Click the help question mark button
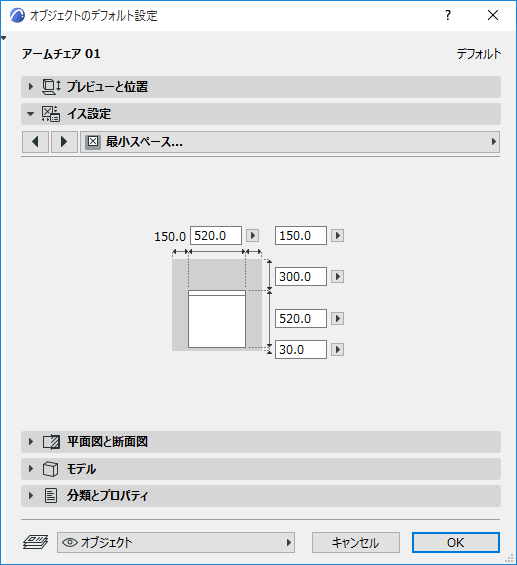The height and width of the screenshot is (565, 517). [448, 15]
